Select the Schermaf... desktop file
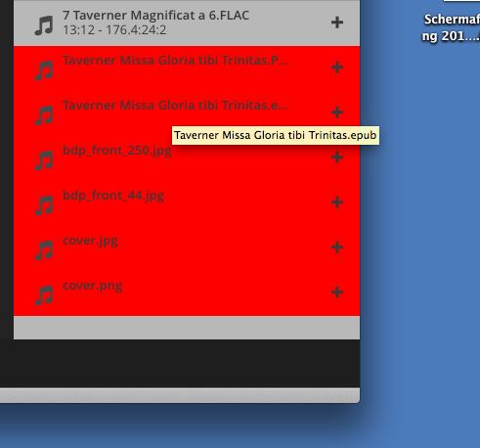Viewport: 480px width, 448px height. click(452, 27)
